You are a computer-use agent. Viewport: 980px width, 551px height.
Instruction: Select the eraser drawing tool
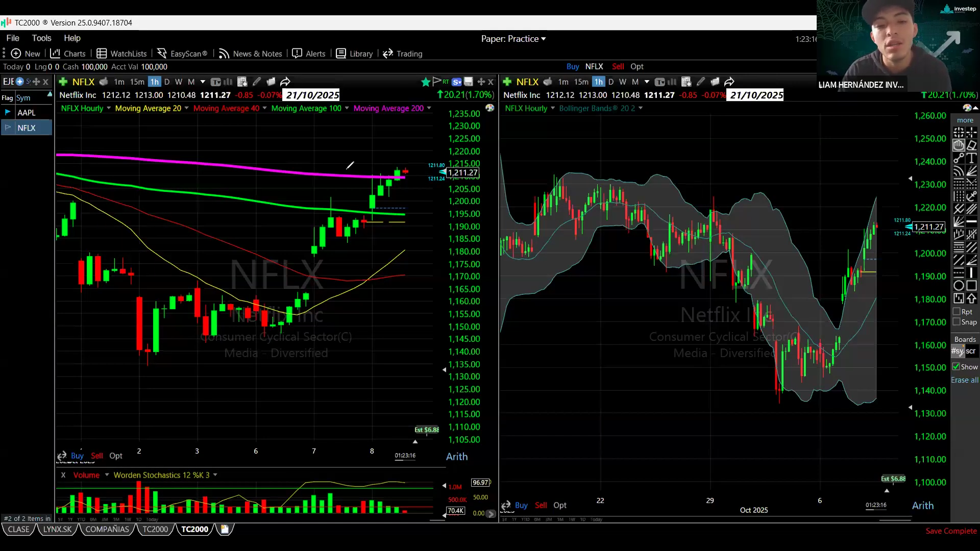(971, 145)
